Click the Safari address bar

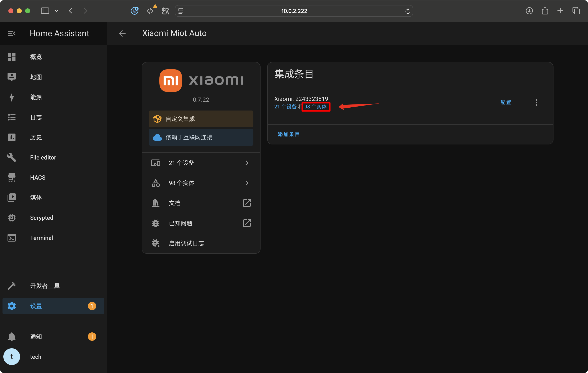click(294, 11)
